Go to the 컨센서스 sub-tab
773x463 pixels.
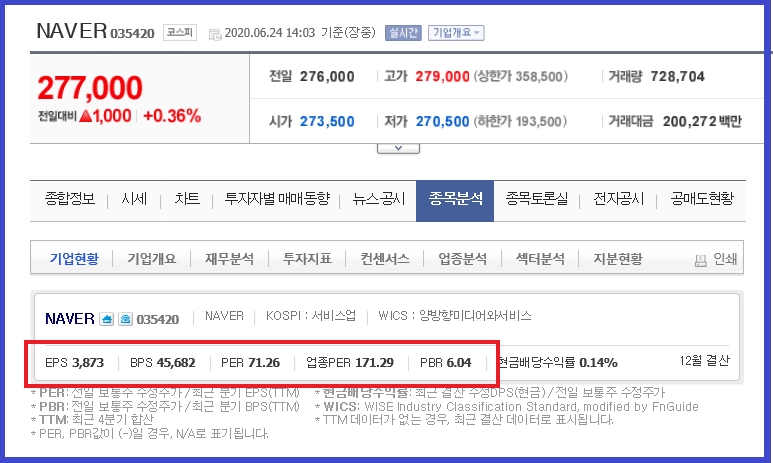coord(385,259)
